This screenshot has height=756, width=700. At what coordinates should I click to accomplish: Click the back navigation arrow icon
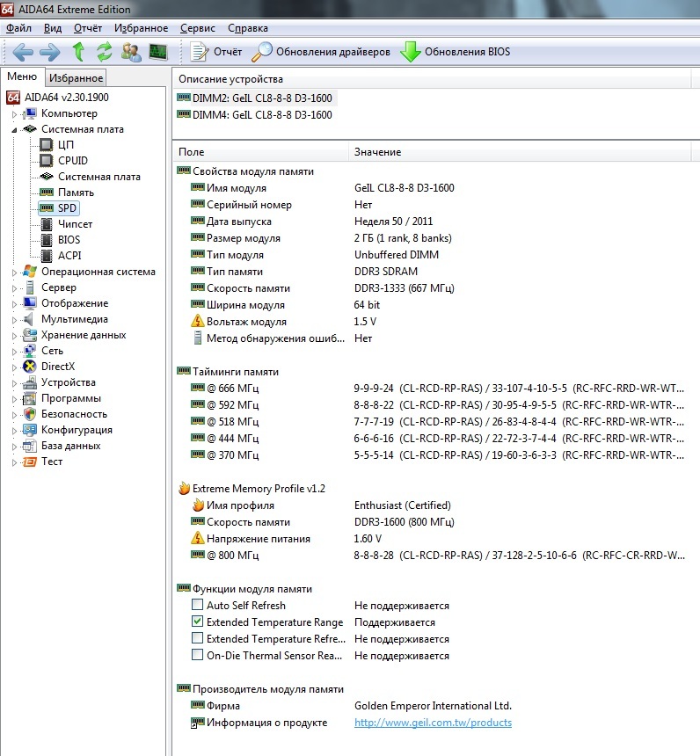click(x=23, y=52)
